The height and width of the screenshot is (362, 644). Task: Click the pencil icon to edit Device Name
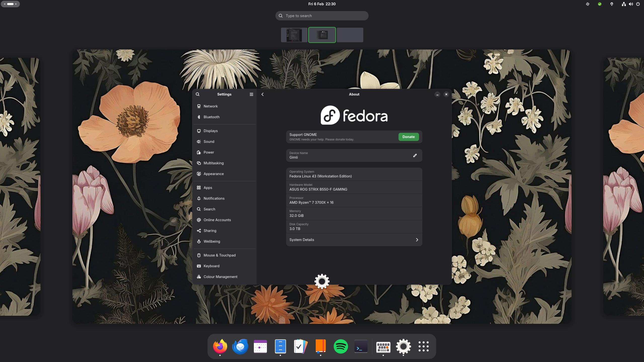(415, 155)
